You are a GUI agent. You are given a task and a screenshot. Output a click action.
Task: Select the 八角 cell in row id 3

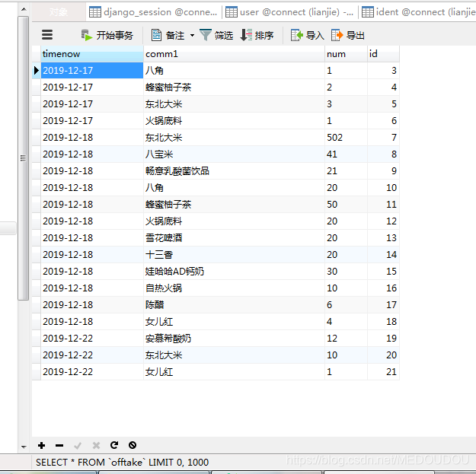pos(234,70)
